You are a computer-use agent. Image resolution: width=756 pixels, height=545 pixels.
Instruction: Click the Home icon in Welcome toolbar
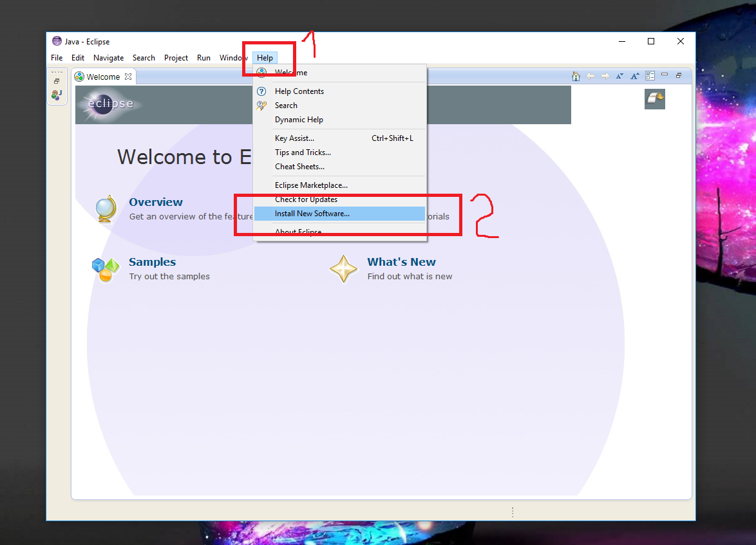point(576,76)
